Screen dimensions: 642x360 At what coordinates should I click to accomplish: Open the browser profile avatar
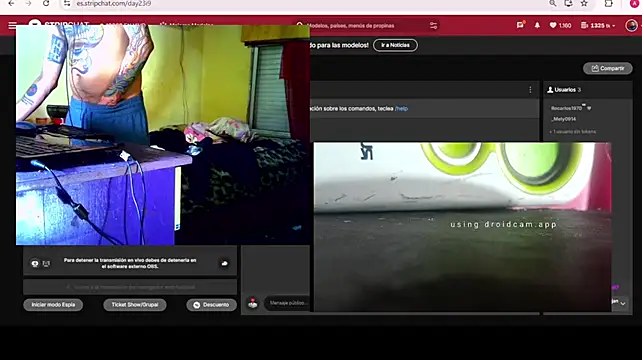click(634, 3)
